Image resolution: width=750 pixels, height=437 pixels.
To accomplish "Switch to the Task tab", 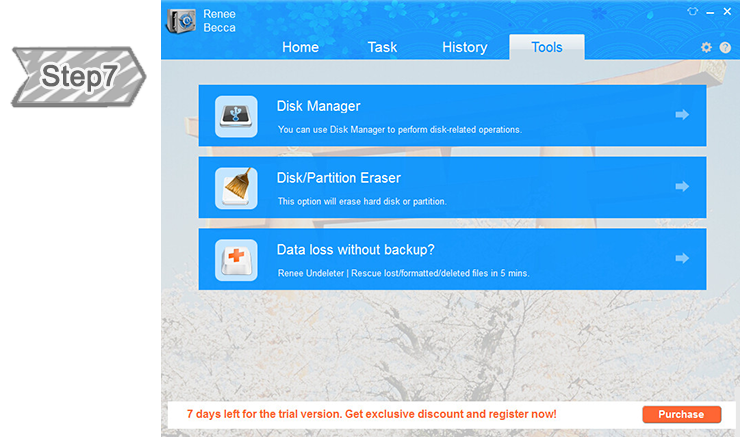I will click(382, 47).
